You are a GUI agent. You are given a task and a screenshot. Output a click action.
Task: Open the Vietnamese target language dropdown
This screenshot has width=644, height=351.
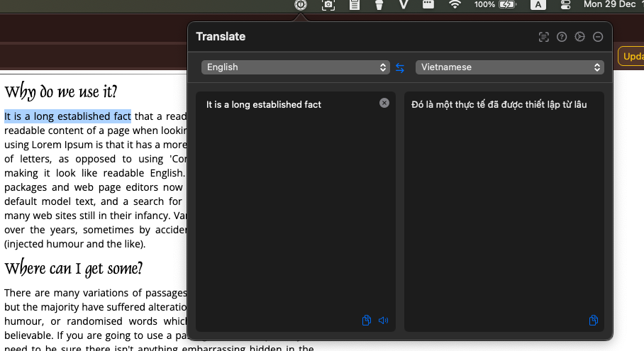(510, 67)
